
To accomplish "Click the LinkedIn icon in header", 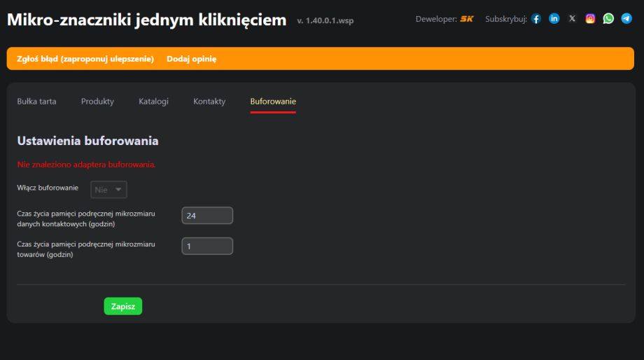I will pyautogui.click(x=554, y=19).
